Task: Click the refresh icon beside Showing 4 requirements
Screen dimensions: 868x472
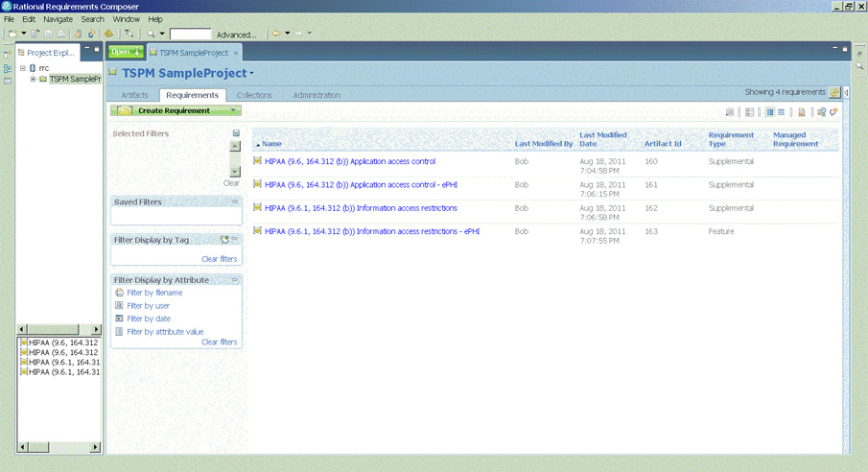Action: [834, 92]
